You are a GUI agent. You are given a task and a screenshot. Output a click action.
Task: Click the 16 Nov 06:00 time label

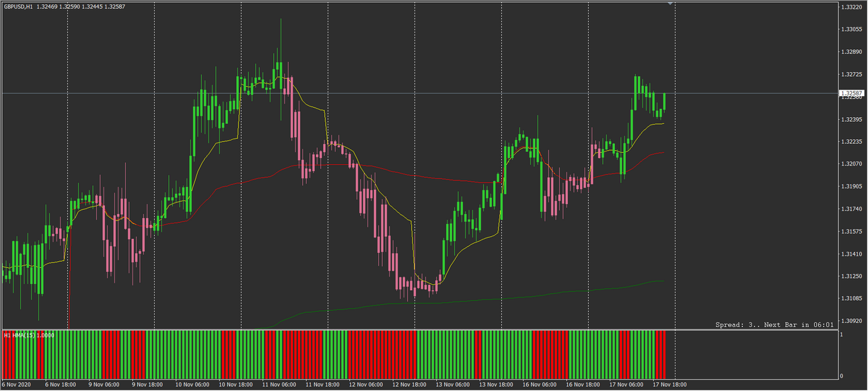(x=539, y=385)
